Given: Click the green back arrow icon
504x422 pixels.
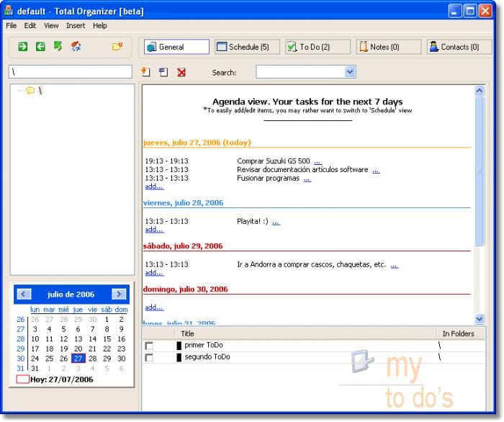Looking at the screenshot, I should click(x=40, y=47).
